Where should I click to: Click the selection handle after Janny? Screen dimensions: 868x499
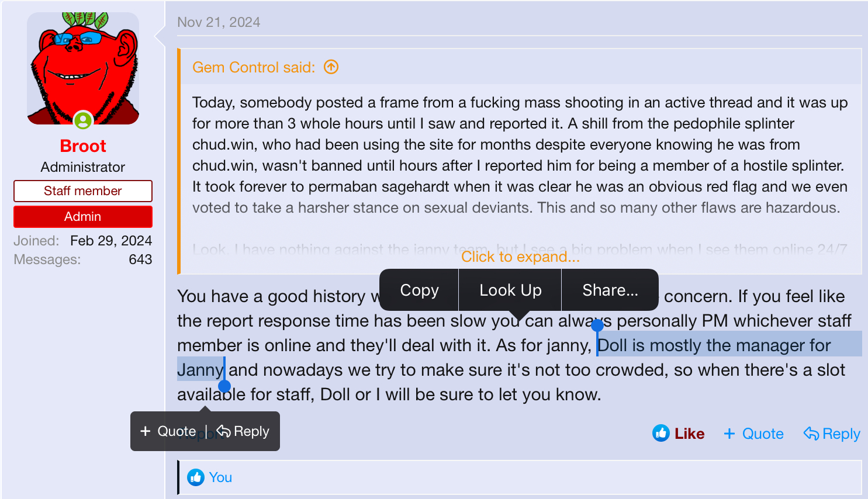pyautogui.click(x=224, y=386)
